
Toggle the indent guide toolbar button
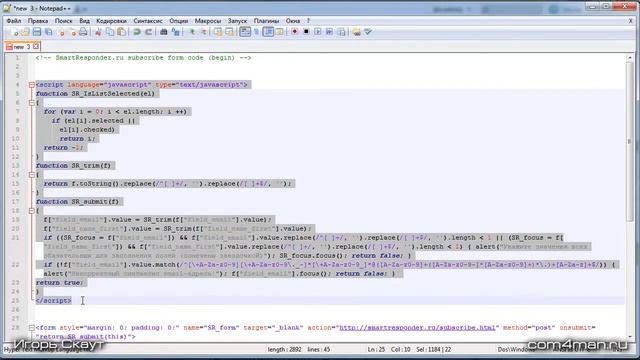[x=268, y=32]
